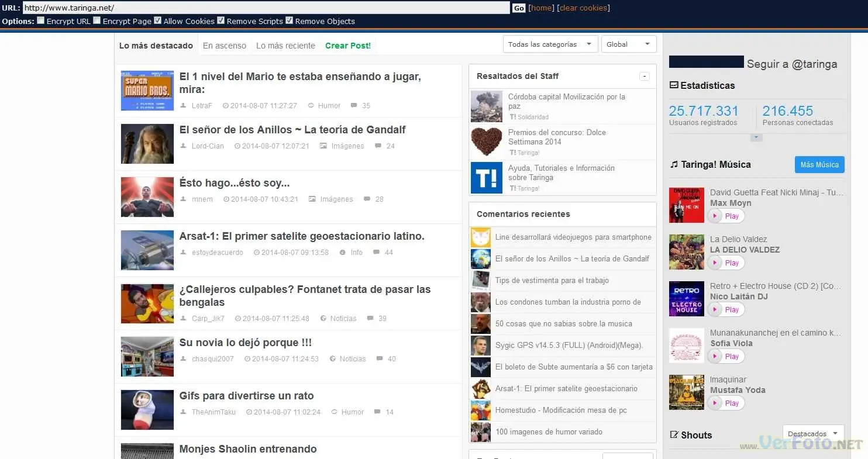Uncheck the Remove Objects option
This screenshot has width=868, height=459.
(x=289, y=20)
